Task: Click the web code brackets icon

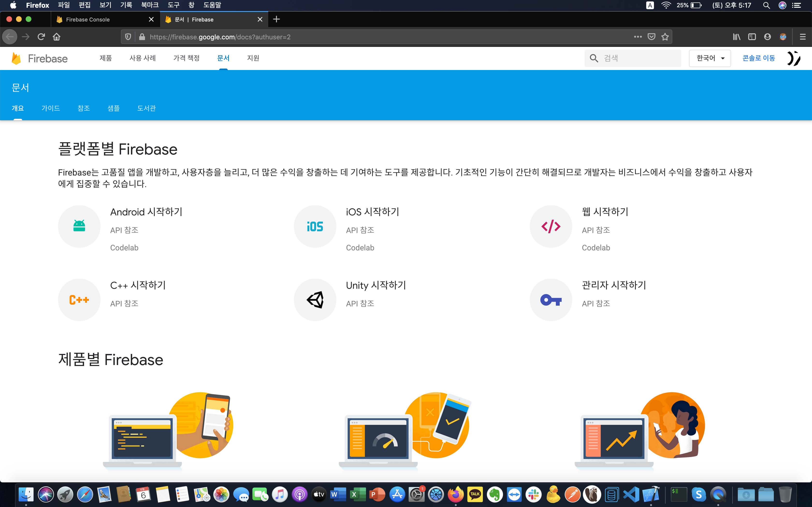Action: (551, 226)
